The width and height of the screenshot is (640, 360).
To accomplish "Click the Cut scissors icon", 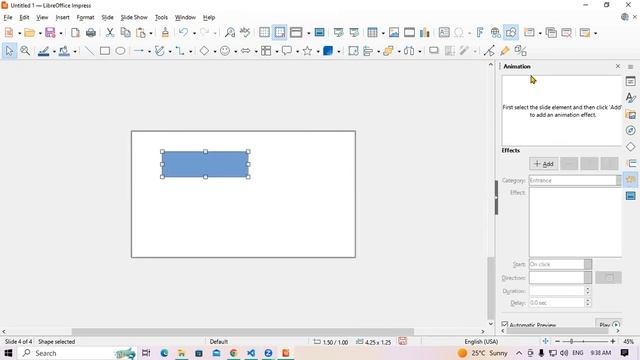I will (x=110, y=33).
